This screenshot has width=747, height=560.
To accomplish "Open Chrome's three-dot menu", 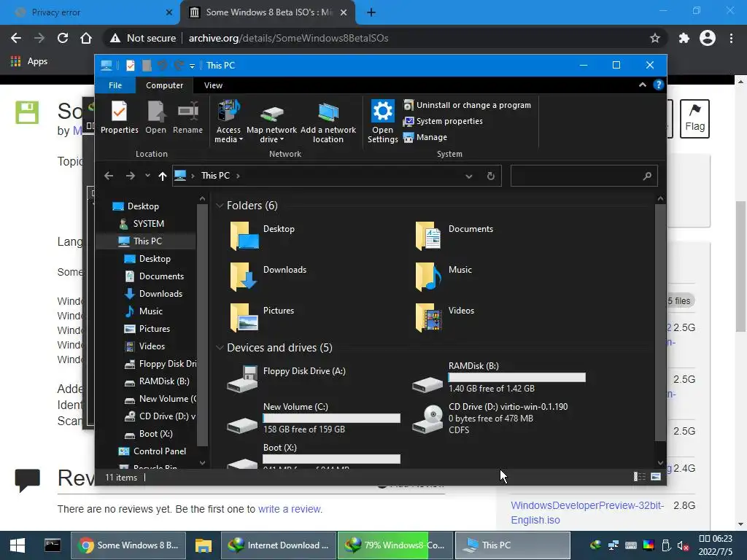I will pyautogui.click(x=731, y=38).
